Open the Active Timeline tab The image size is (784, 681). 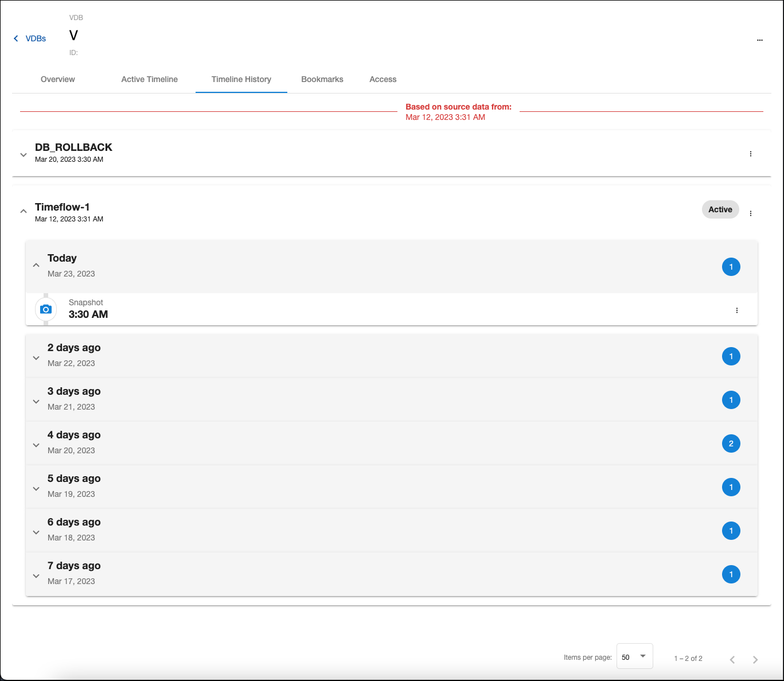tap(149, 79)
